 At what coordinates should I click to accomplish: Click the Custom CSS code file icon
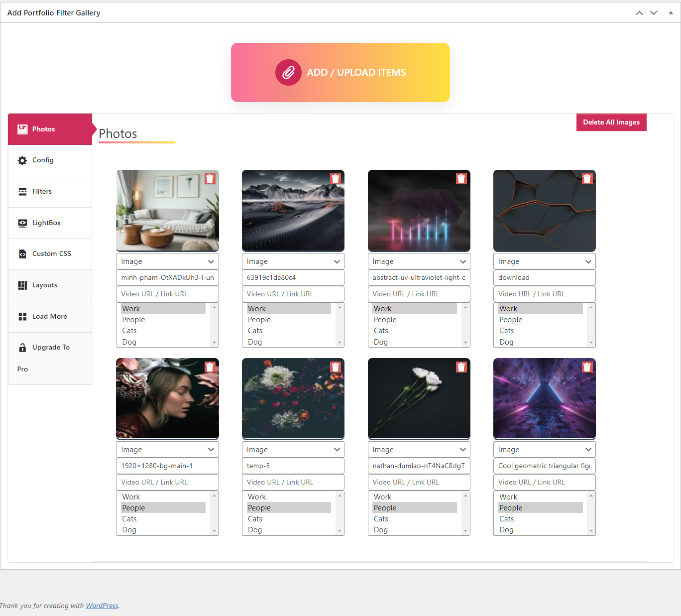tap(22, 254)
